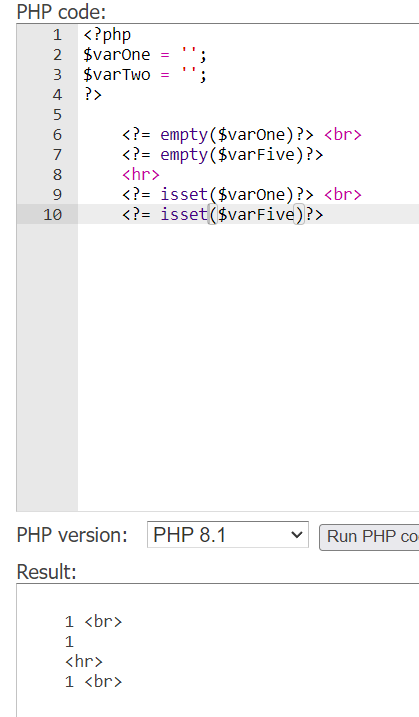Click the <br> tag on line 6
The height and width of the screenshot is (717, 419).
click(343, 134)
